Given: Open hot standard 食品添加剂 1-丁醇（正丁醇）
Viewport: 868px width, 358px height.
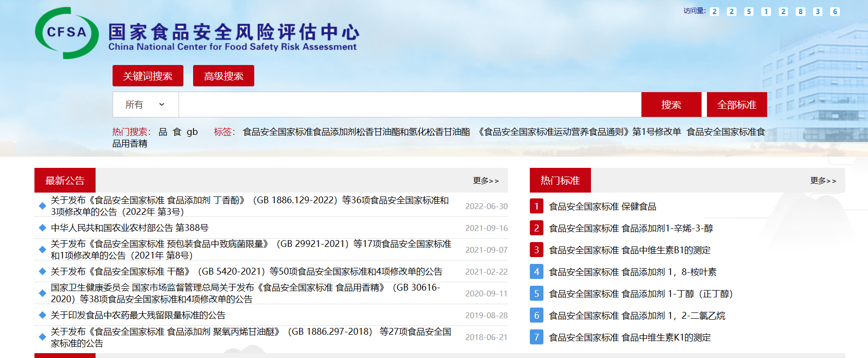Looking at the screenshot, I should pyautogui.click(x=641, y=294).
